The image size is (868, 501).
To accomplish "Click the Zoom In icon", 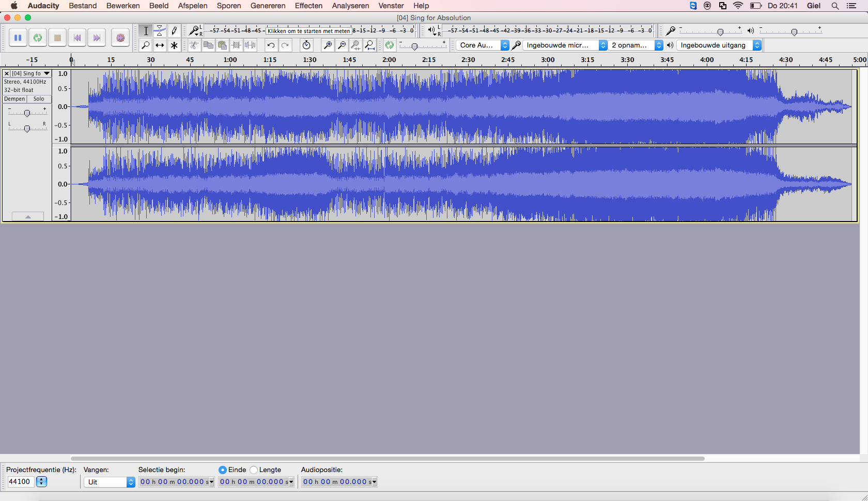I will click(x=328, y=45).
